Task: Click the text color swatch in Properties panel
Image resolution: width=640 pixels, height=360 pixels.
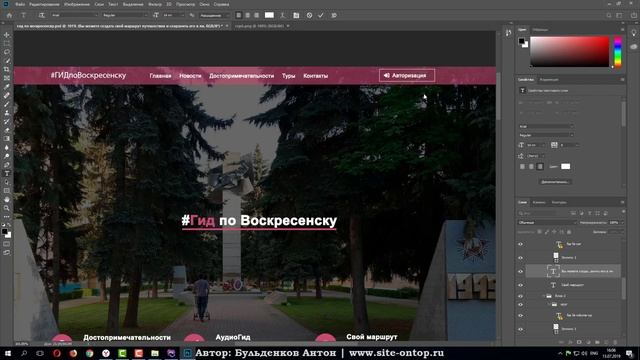Action: tap(565, 166)
